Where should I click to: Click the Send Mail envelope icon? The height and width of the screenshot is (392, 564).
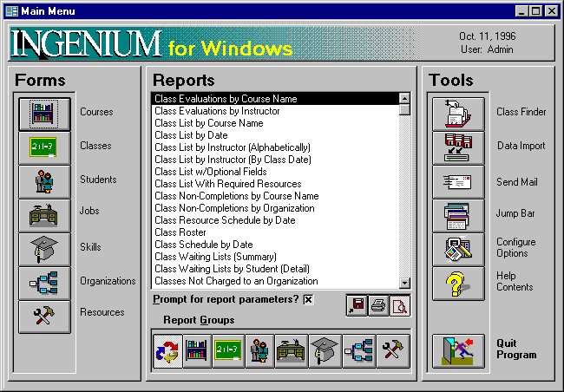pyautogui.click(x=458, y=182)
